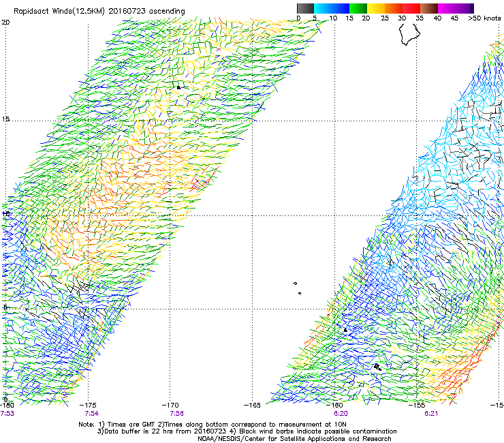Click the black island marker near 17N, -170
Viewport: 504px width, 443px height.
[178, 87]
